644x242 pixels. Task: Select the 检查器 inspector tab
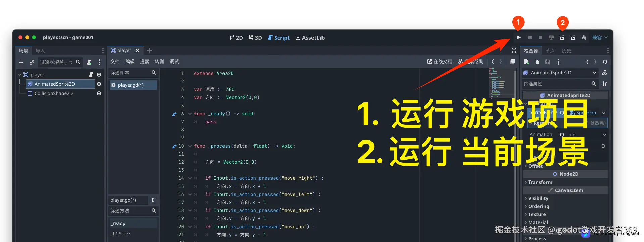tap(531, 51)
